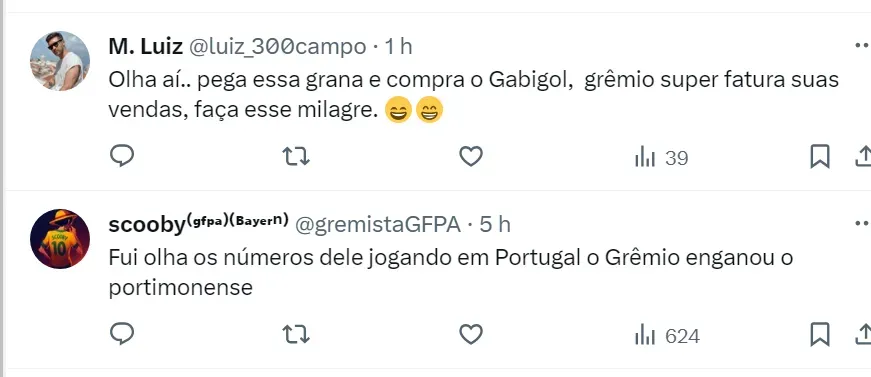Retweet M. Luiz's Gabigol tweet
This screenshot has height=377, width=871.
pyautogui.click(x=296, y=158)
